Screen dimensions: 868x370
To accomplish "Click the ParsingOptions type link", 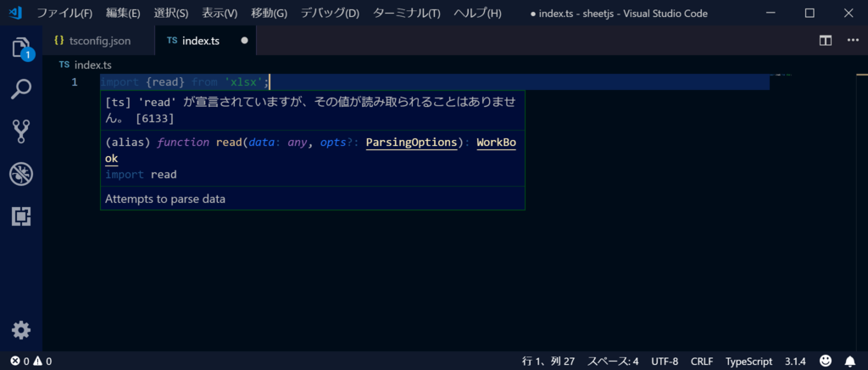I will (412, 143).
